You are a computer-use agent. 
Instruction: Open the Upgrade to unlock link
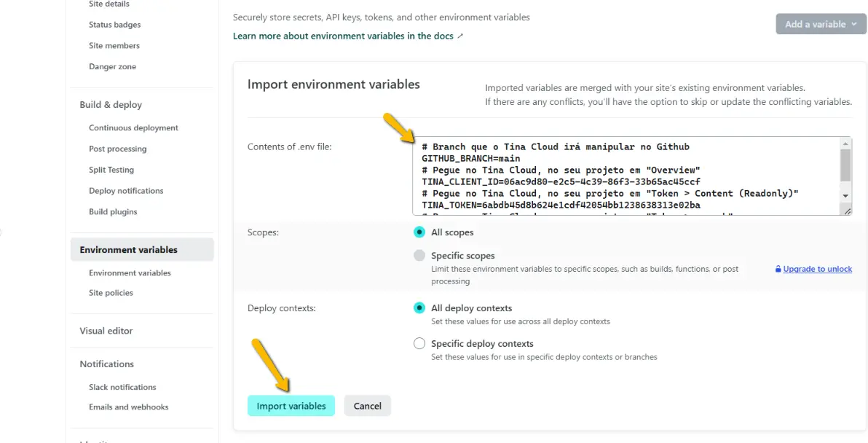pos(818,269)
